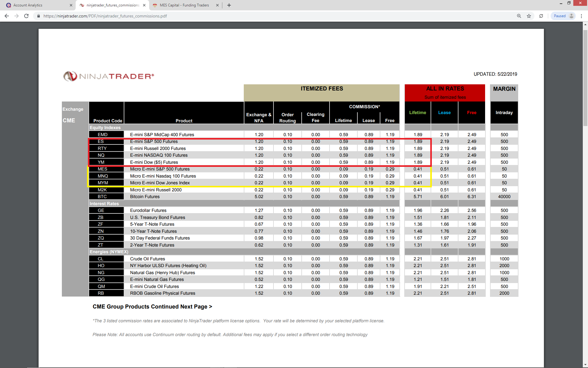This screenshot has height=368, width=588.
Task: Select the MNQ product code cell
Action: [x=106, y=176]
